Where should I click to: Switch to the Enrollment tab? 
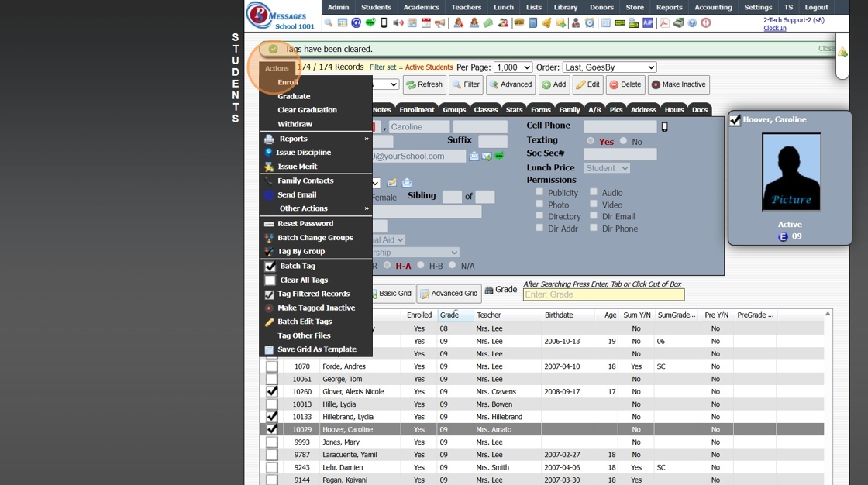[x=417, y=110]
